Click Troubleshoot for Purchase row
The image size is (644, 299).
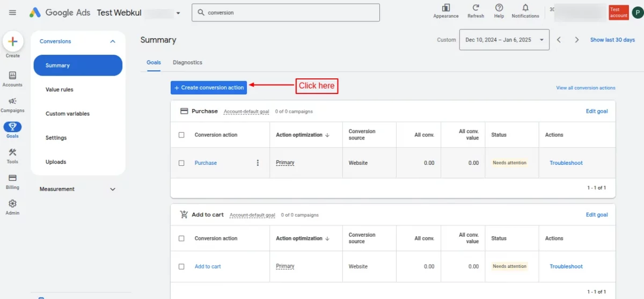(566, 163)
